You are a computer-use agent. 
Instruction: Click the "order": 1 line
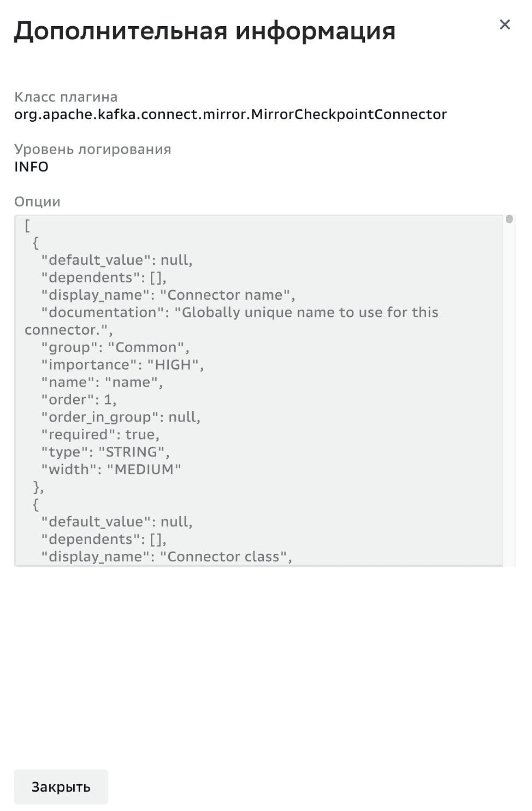click(79, 400)
